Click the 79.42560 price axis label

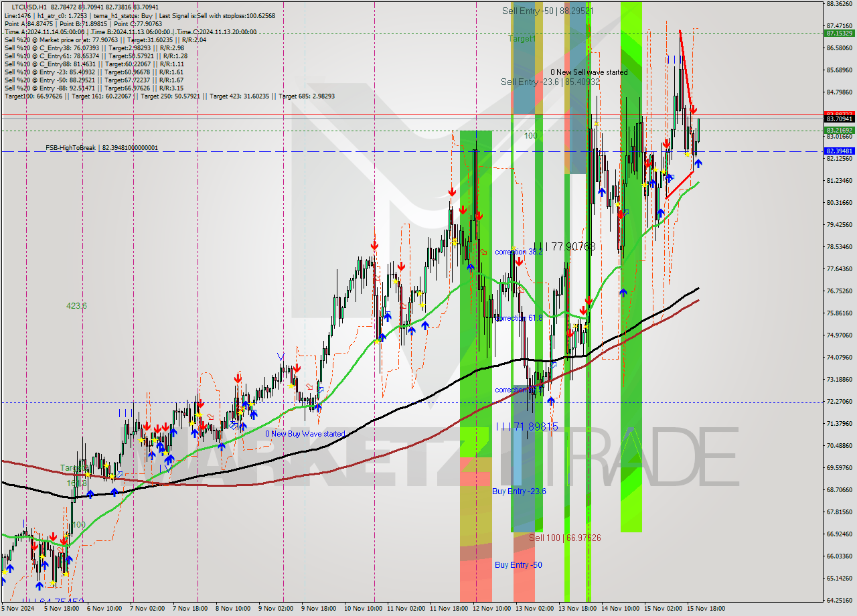(839, 224)
